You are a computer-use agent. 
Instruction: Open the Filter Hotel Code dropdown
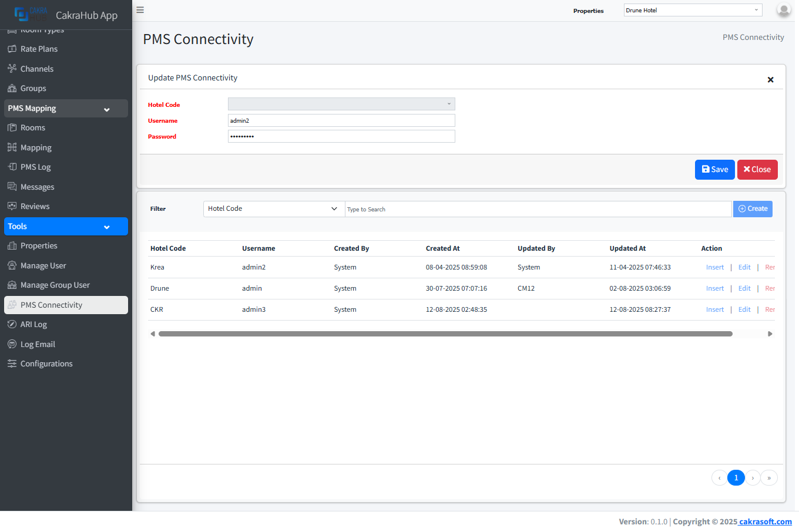click(x=274, y=208)
